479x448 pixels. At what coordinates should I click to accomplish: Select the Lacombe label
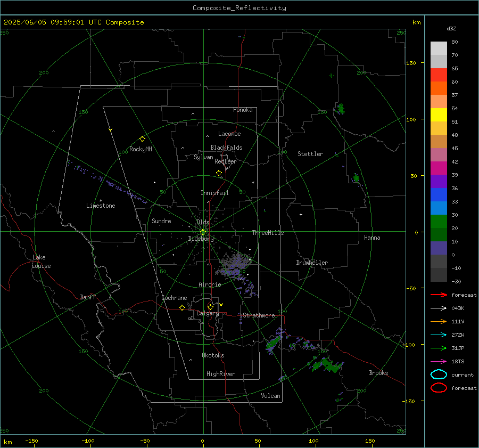[229, 134]
